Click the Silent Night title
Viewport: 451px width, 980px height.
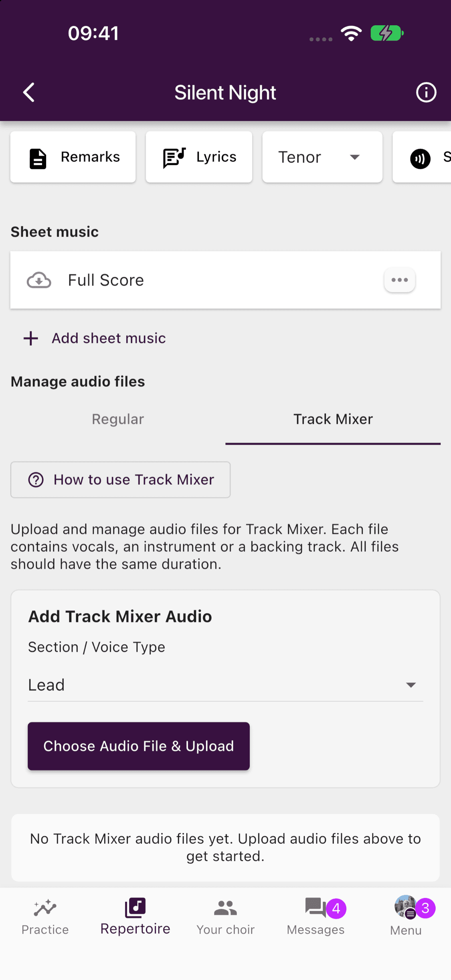225,93
